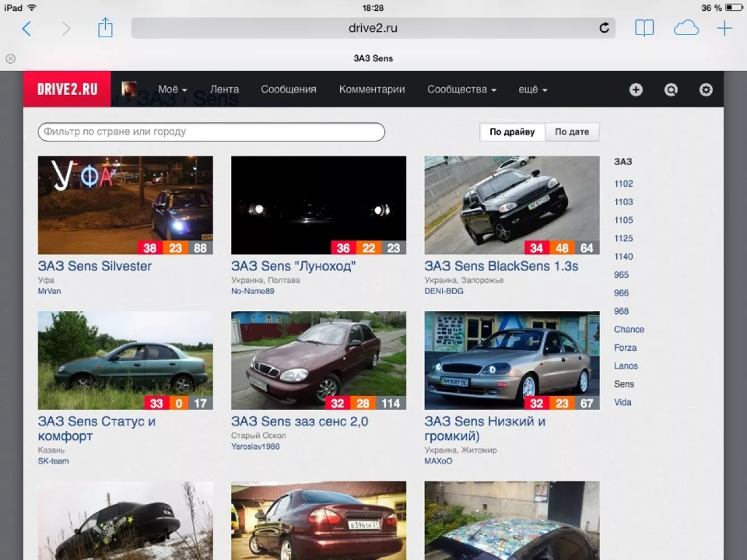747x560 pixels.
Task: Open ЗАЗ Sens Silvester photo
Action: click(125, 205)
